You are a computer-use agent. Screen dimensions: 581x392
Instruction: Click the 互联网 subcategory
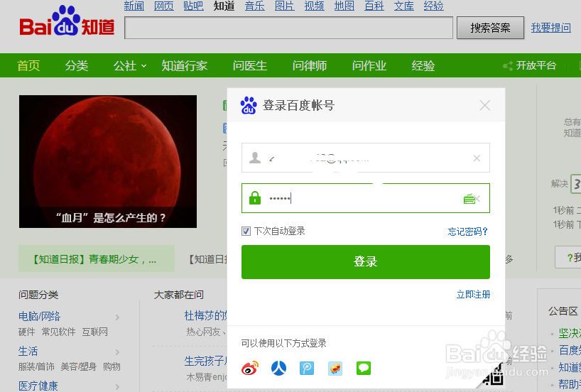click(x=95, y=332)
